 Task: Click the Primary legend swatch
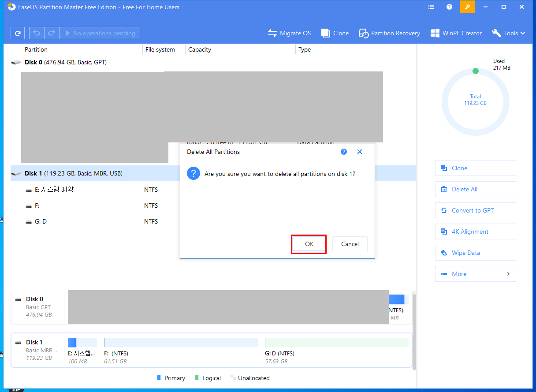point(159,378)
